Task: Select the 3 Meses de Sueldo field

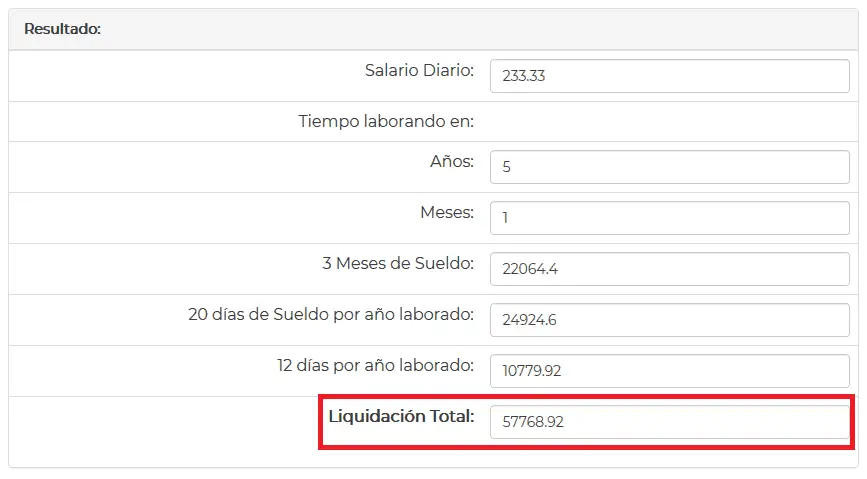Action: coord(669,268)
